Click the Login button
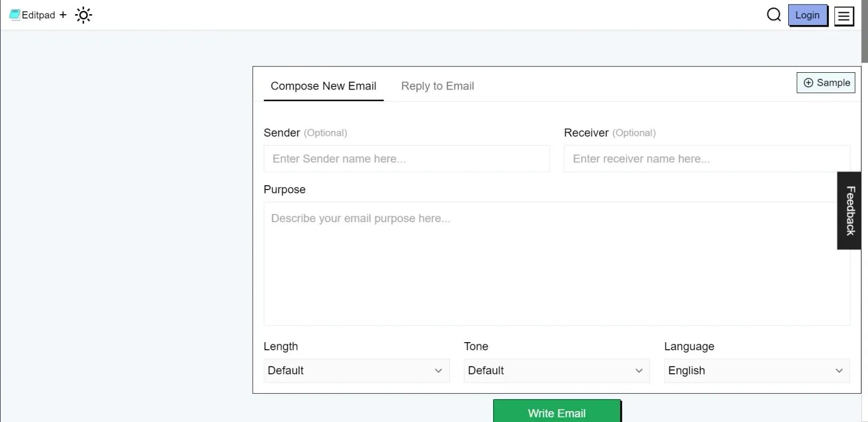This screenshot has width=868, height=422. (x=807, y=15)
